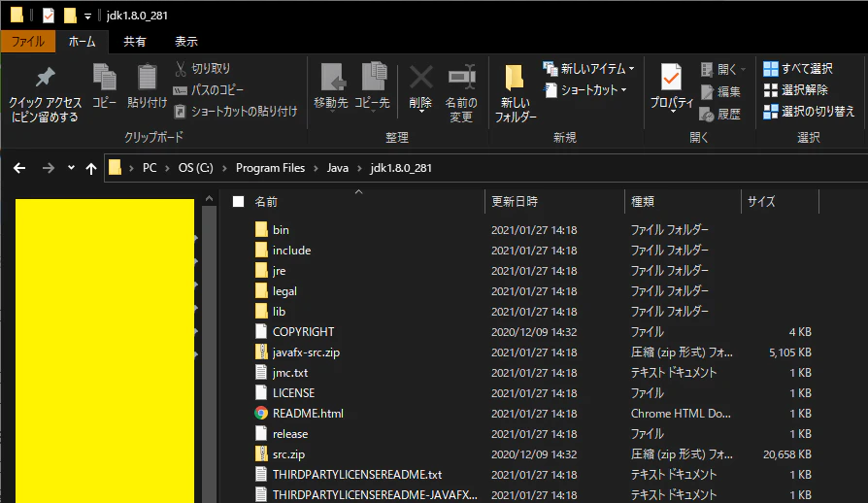Image resolution: width=868 pixels, height=503 pixels.
Task: Open the Move To button
Action: pos(331,87)
